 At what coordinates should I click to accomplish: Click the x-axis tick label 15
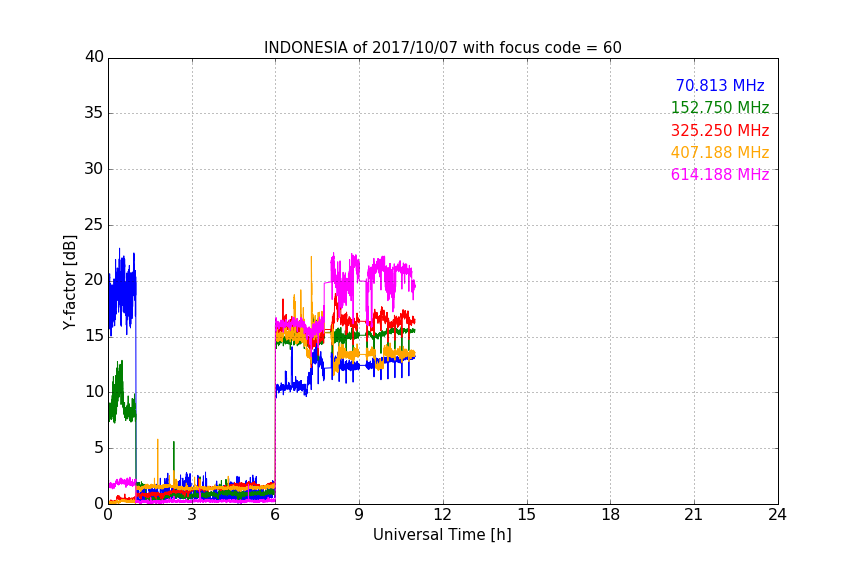527,515
